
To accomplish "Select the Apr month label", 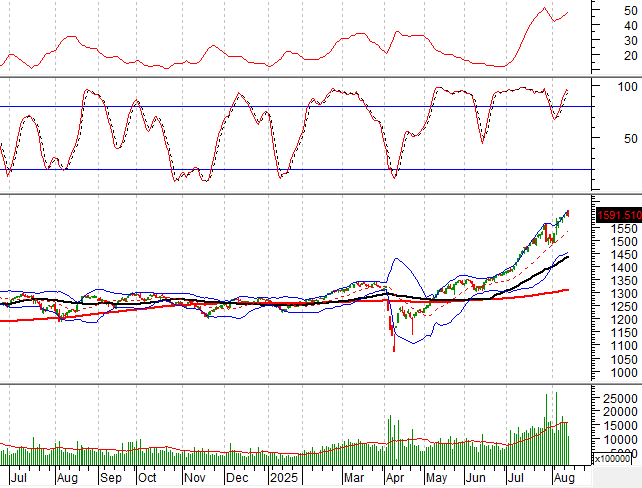I will (396, 478).
